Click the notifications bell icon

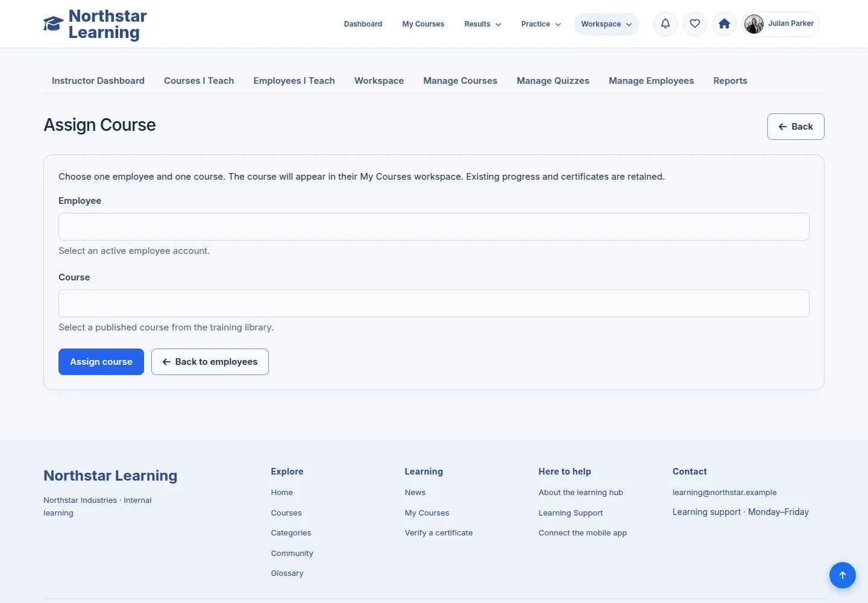click(665, 24)
